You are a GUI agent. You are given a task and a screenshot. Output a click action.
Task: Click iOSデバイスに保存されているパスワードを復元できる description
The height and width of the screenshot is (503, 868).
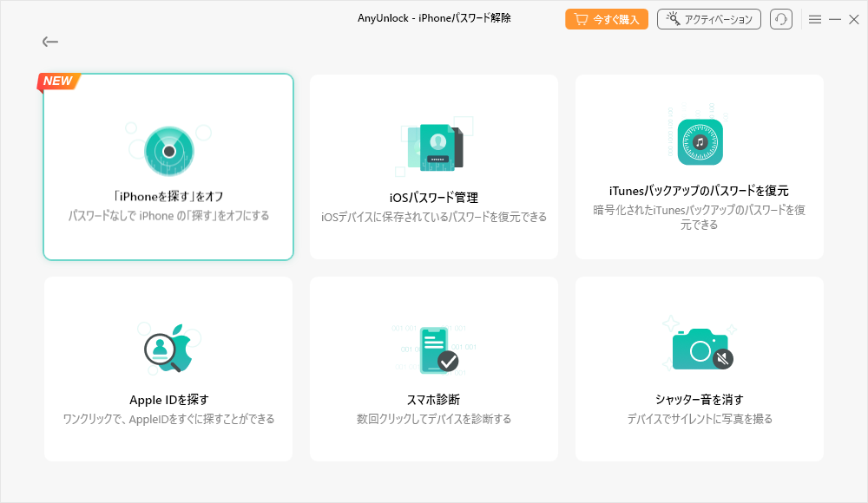[433, 217]
